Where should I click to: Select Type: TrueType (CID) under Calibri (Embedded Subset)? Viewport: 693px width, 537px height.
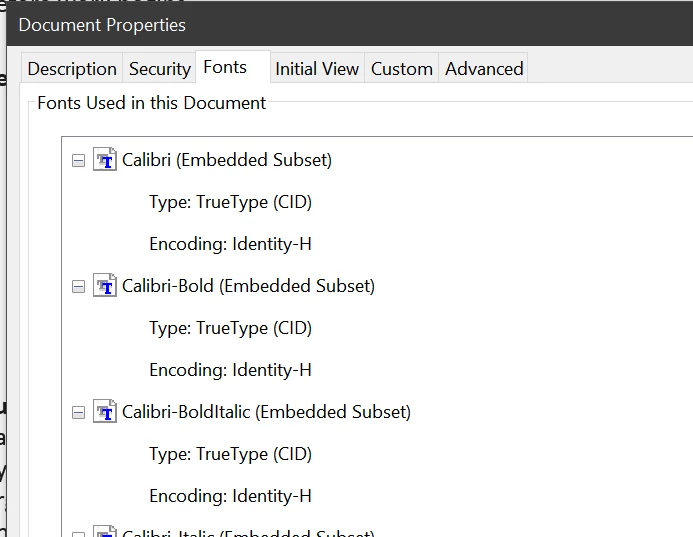[x=231, y=202]
